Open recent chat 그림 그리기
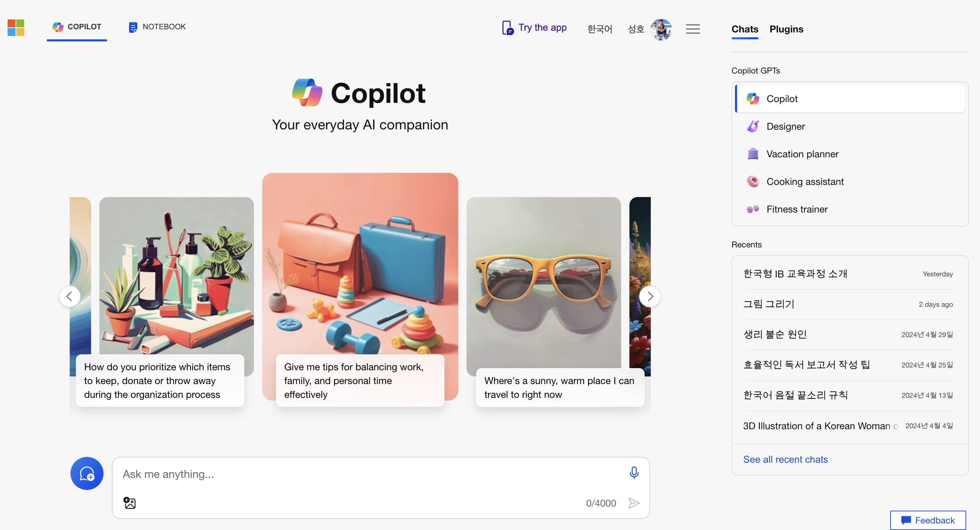This screenshot has height=530, width=980. click(x=768, y=304)
